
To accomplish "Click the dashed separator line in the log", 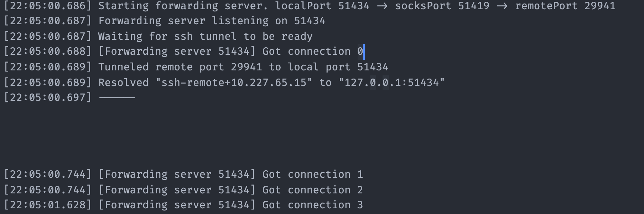I will [x=117, y=97].
